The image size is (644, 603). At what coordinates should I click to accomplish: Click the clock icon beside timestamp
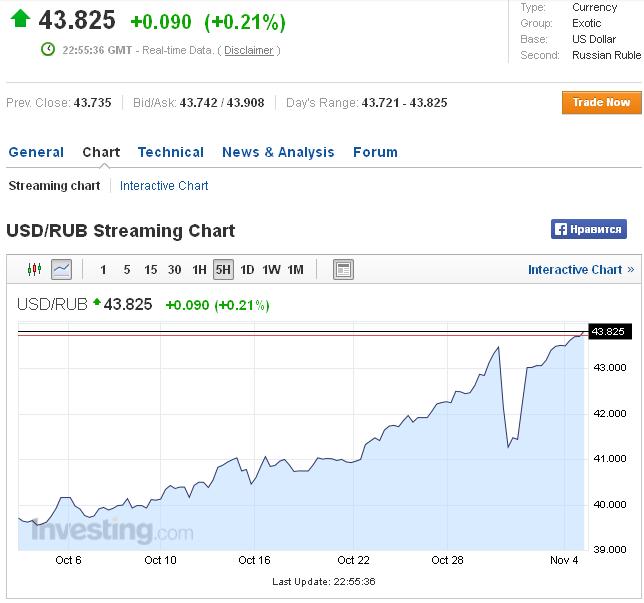47,50
